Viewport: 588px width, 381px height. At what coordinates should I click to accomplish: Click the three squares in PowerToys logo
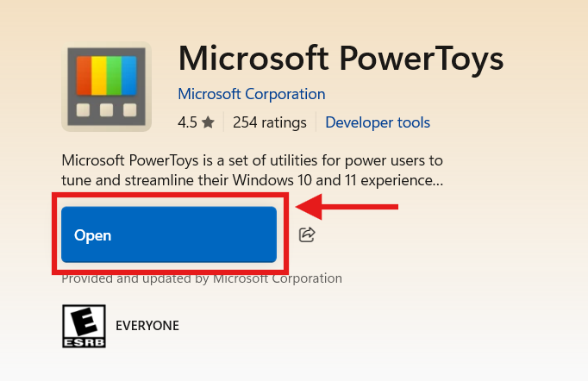[106, 109]
